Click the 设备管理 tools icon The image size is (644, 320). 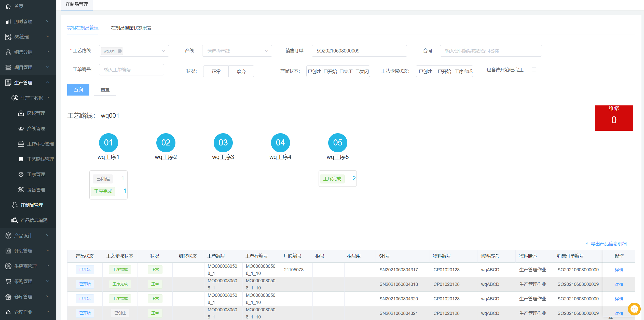point(21,190)
